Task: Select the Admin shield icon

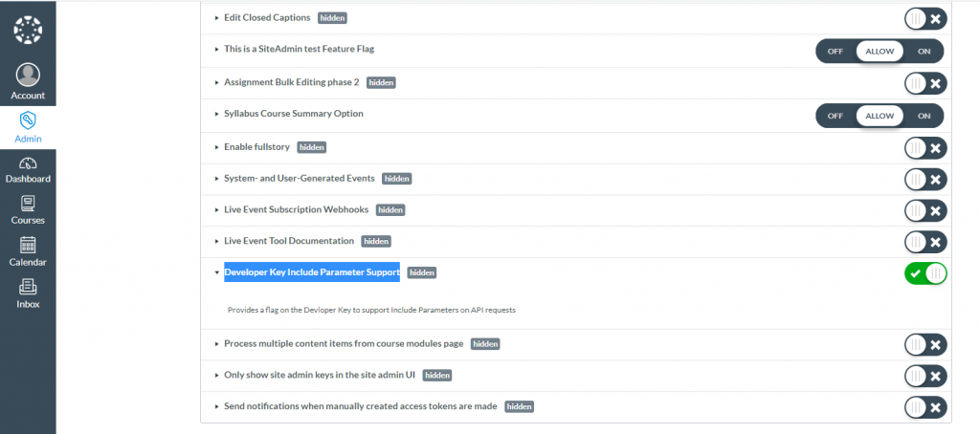Action: click(28, 120)
